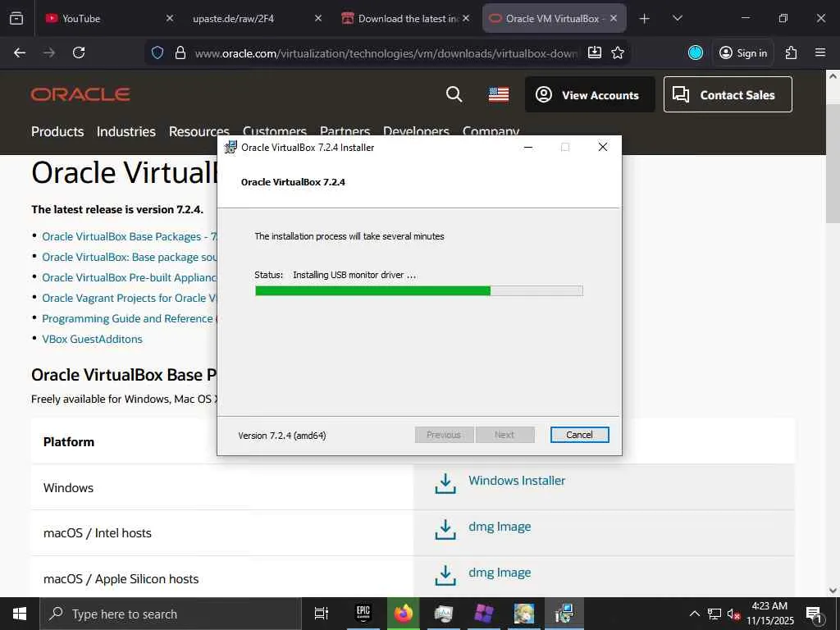Open Oracle Vagrant Projects link
The image size is (840, 630).
point(129,298)
